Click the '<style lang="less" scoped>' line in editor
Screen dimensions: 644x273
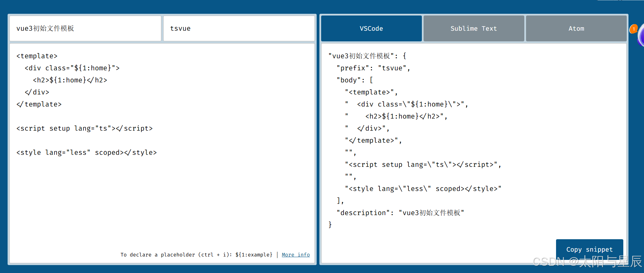pyautogui.click(x=87, y=152)
